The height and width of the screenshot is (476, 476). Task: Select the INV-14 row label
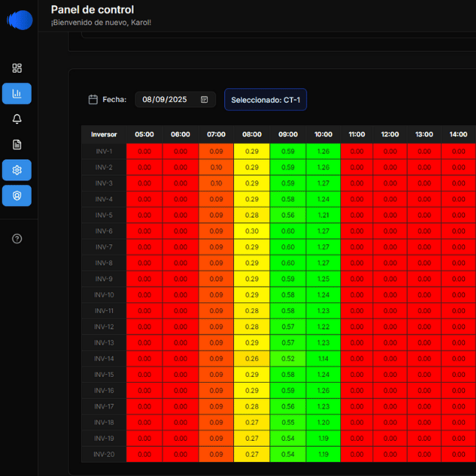tap(104, 359)
